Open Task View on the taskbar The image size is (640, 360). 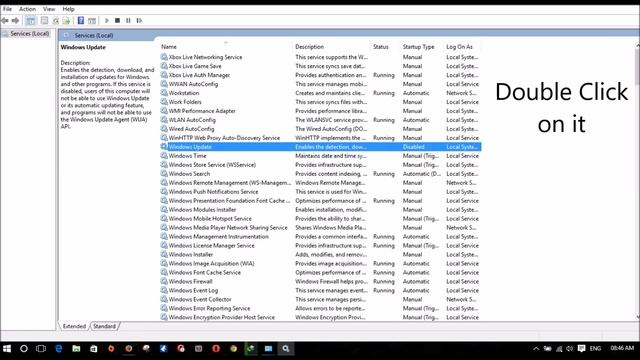(41, 349)
